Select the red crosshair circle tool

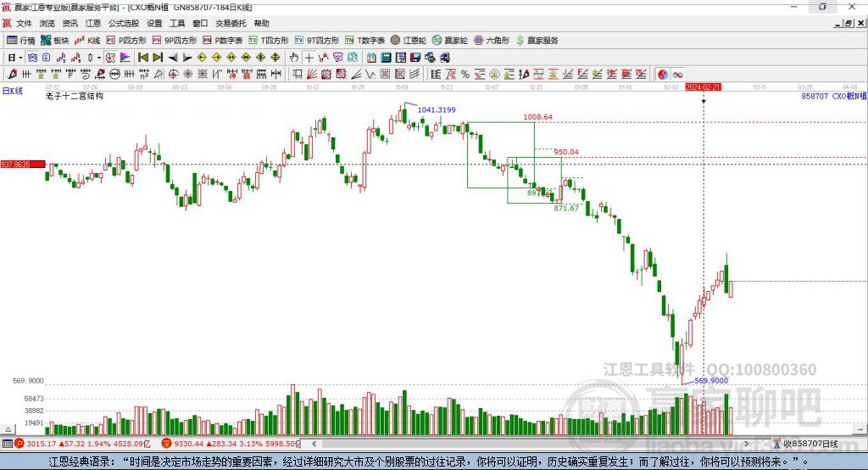[x=173, y=75]
